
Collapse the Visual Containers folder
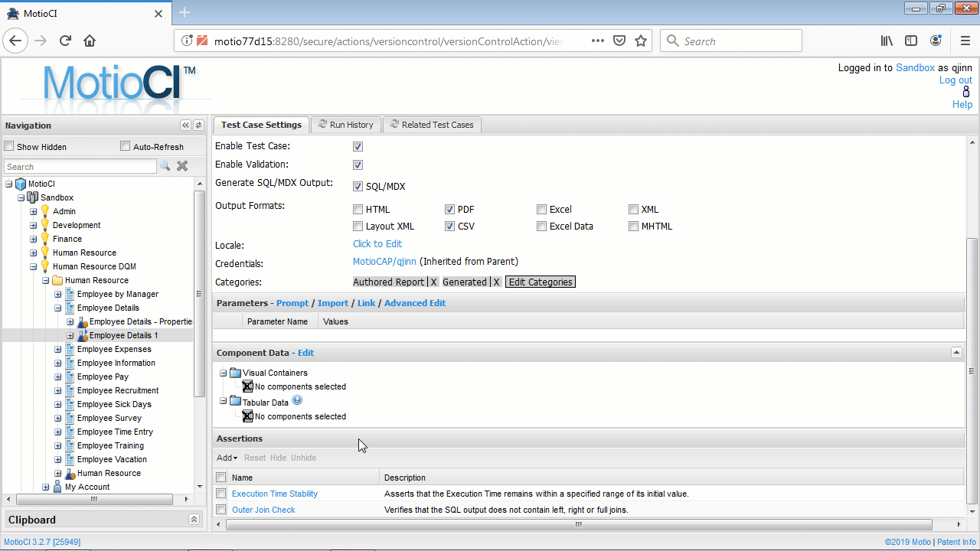coord(224,373)
